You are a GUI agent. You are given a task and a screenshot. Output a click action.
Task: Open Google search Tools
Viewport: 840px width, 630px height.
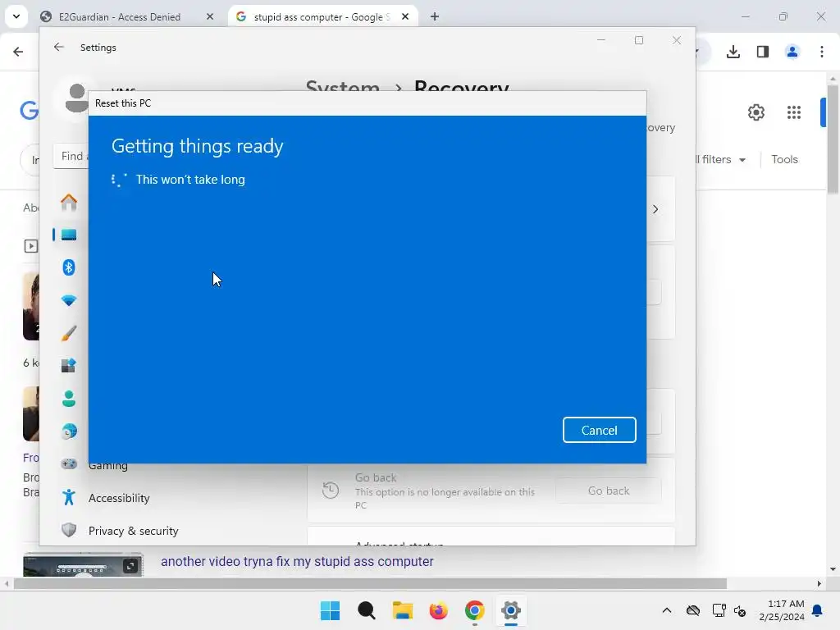(x=784, y=159)
